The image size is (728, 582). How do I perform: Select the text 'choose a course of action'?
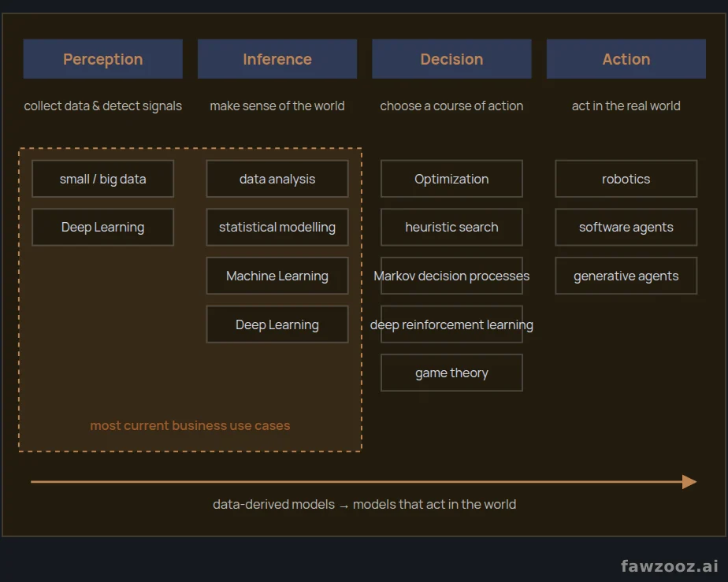451,106
